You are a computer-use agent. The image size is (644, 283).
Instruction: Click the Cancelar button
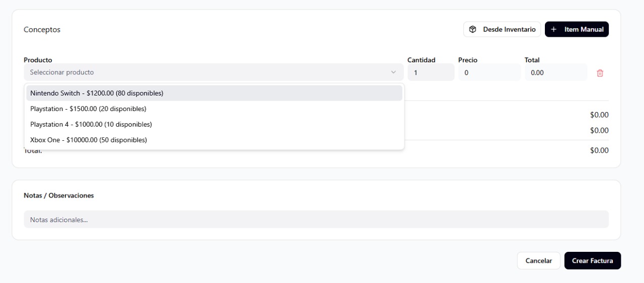(538, 261)
